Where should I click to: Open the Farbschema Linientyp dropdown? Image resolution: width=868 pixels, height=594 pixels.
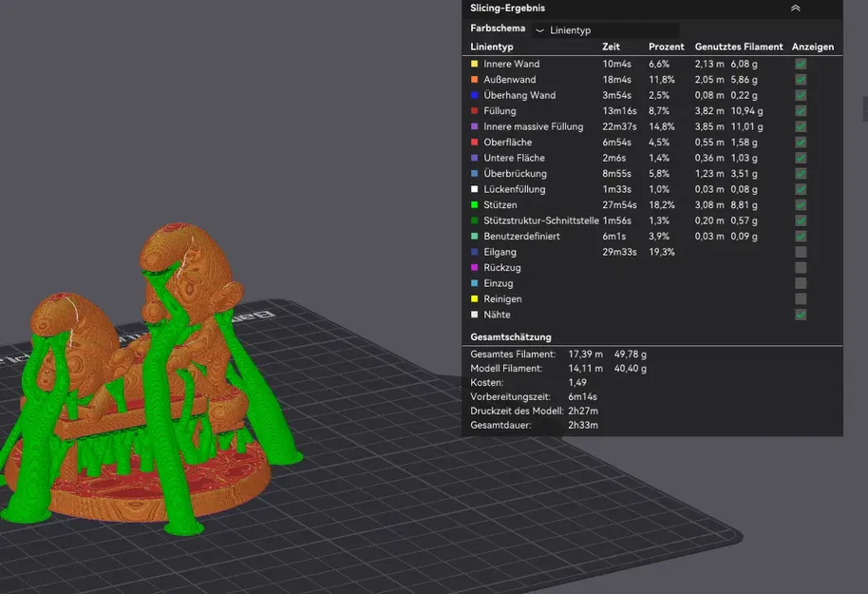[x=606, y=30]
